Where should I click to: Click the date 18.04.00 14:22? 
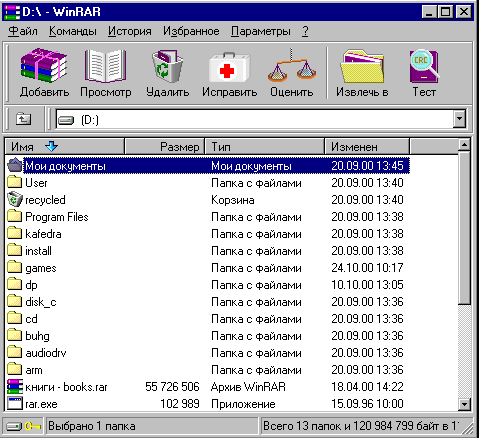(x=367, y=387)
